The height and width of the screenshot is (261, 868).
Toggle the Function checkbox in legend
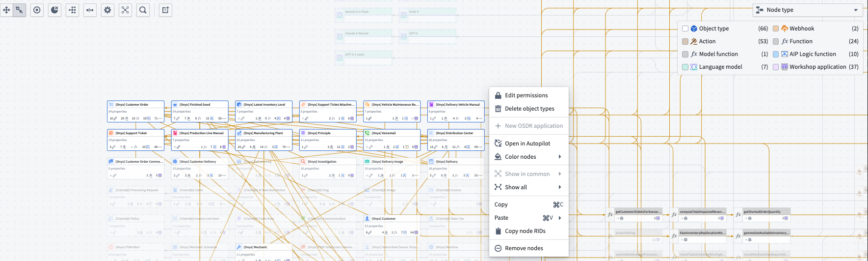[x=776, y=41]
